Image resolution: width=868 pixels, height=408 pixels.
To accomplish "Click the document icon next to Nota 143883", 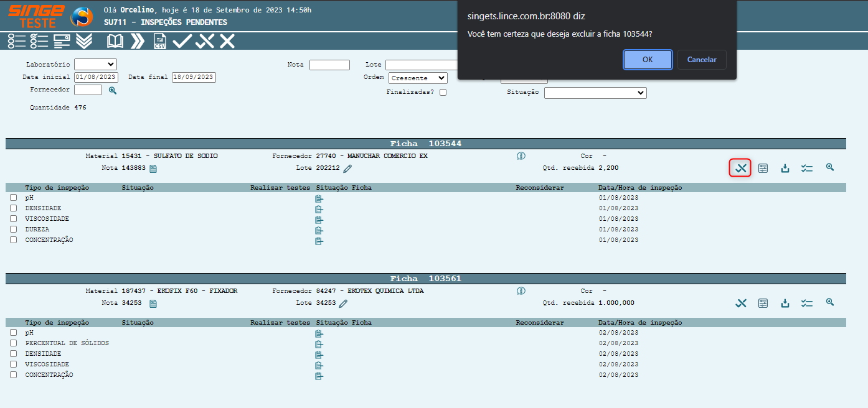I will (153, 169).
